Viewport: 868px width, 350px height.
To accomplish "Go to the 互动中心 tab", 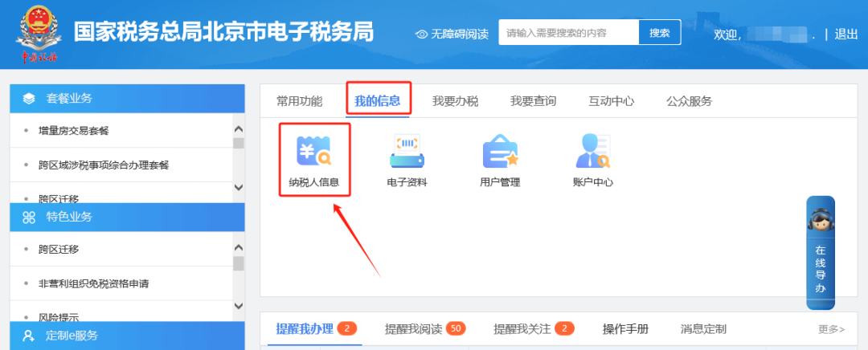I will click(x=611, y=101).
